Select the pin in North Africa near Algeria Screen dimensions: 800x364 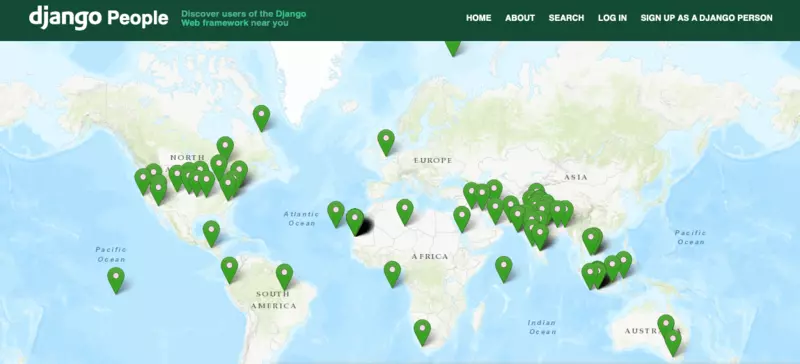[x=405, y=211]
